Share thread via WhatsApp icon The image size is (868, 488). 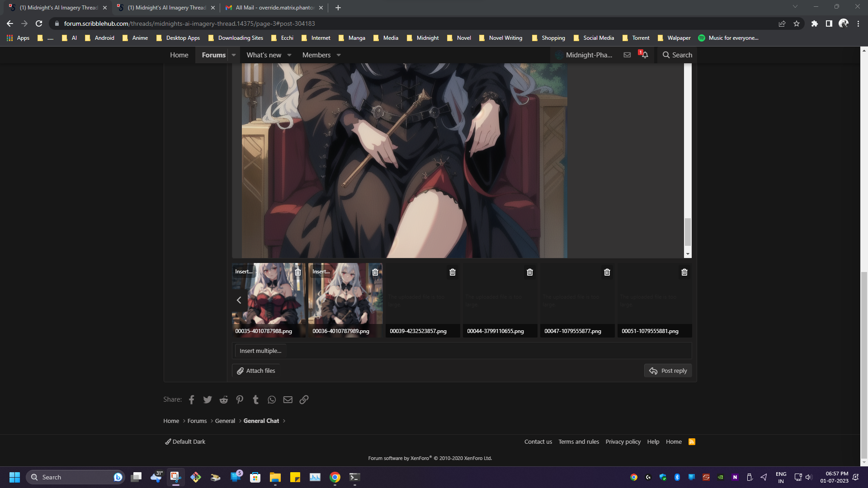pos(271,399)
